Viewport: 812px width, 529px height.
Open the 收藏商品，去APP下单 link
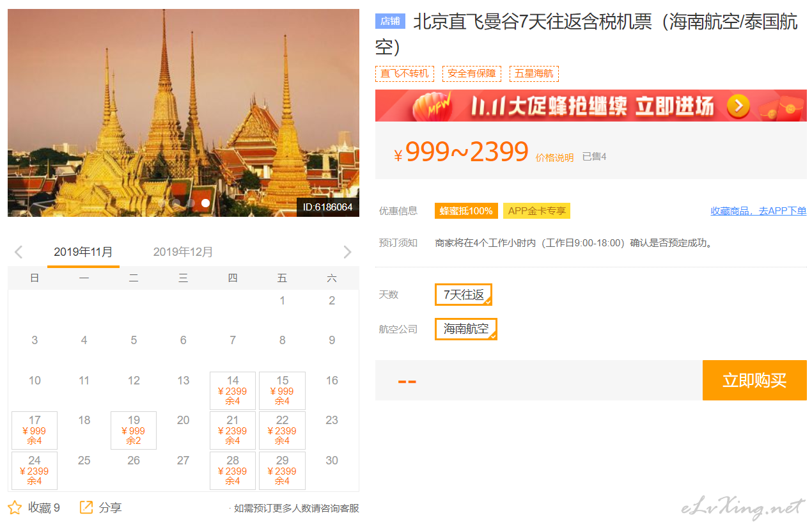coord(758,211)
